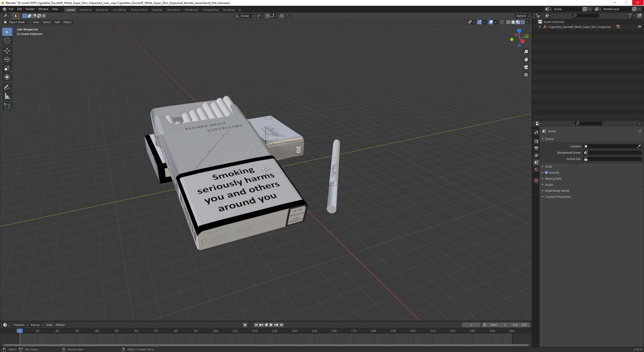Click the End frame 250 field

[520, 325]
